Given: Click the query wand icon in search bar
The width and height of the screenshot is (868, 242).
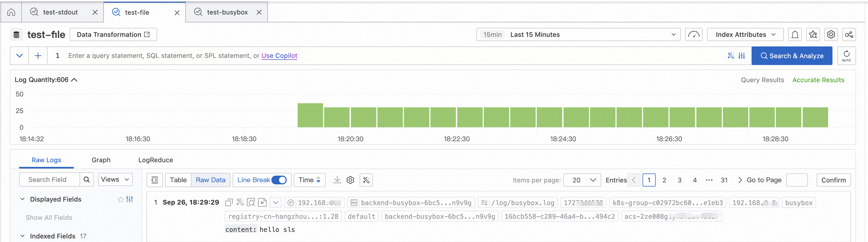Looking at the screenshot, I should click(731, 56).
